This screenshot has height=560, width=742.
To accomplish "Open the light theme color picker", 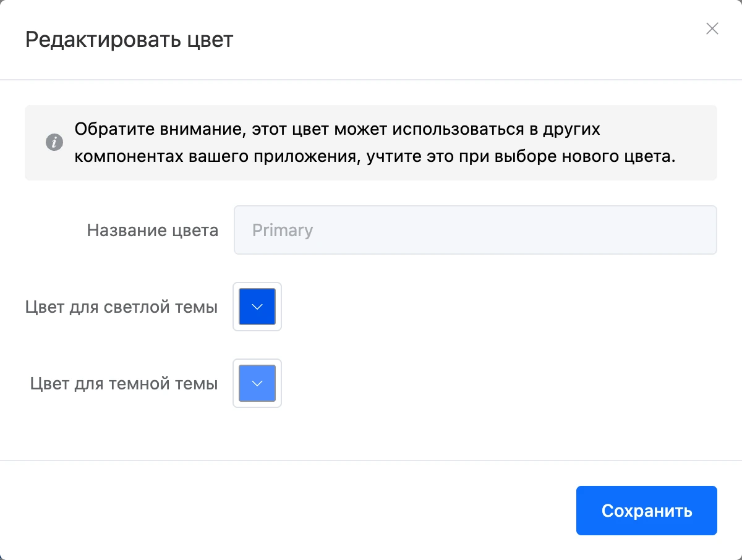I will coord(257,307).
